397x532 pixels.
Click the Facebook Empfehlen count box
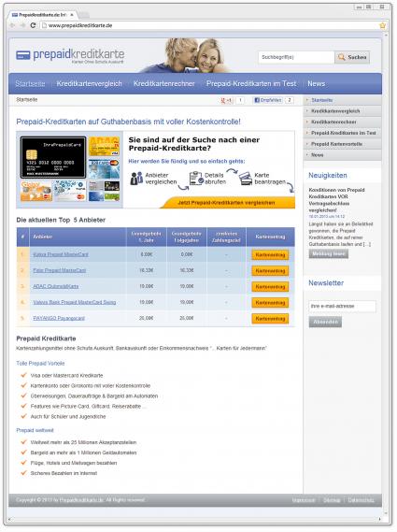click(x=290, y=100)
